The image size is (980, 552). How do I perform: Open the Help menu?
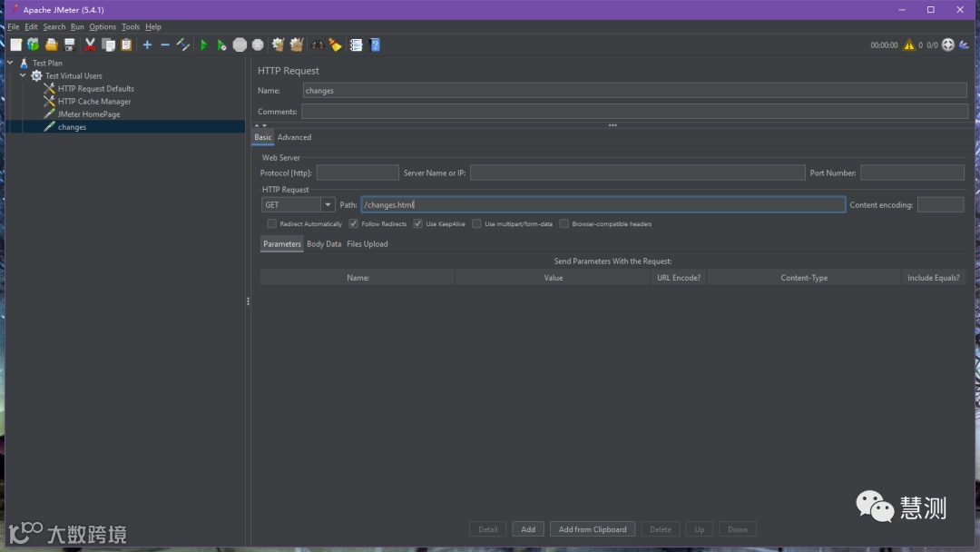click(153, 27)
